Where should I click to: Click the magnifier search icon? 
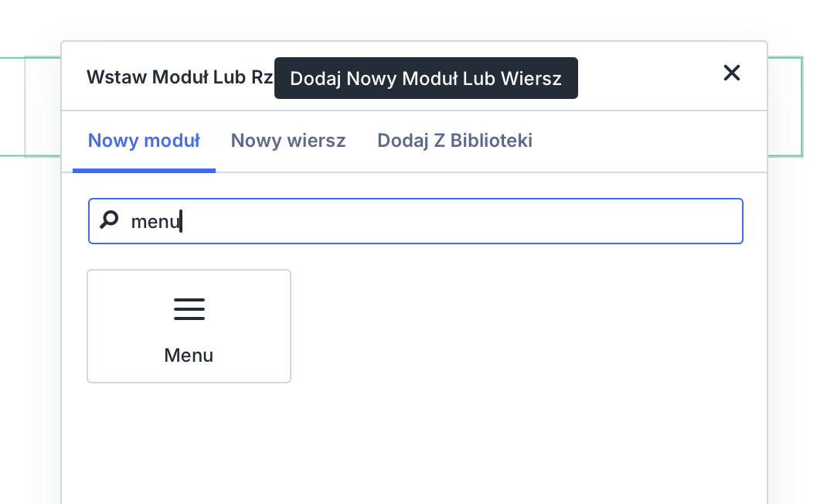[110, 220]
